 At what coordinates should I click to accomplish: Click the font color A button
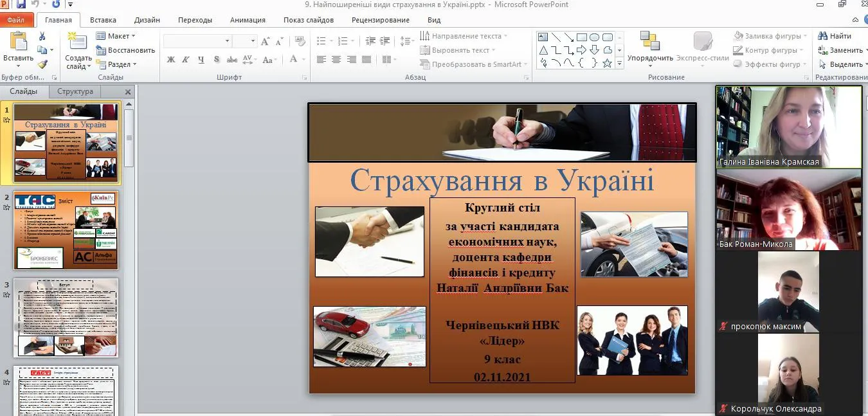[x=293, y=59]
